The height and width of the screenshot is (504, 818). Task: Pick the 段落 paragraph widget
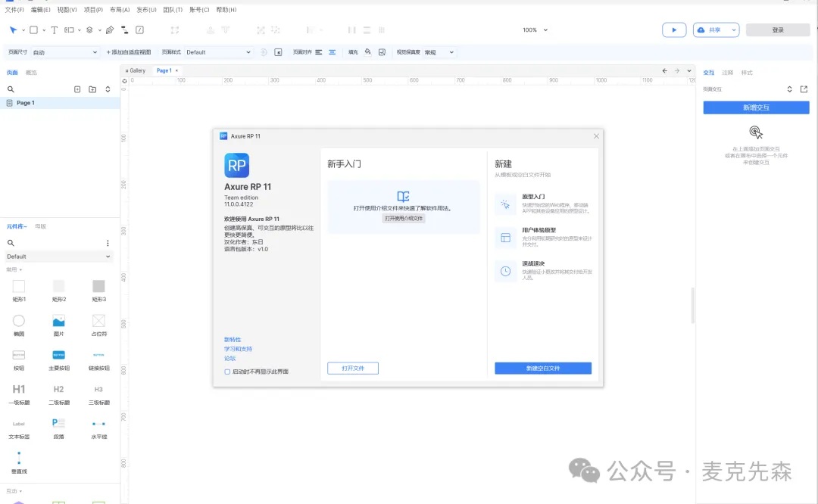(x=58, y=428)
